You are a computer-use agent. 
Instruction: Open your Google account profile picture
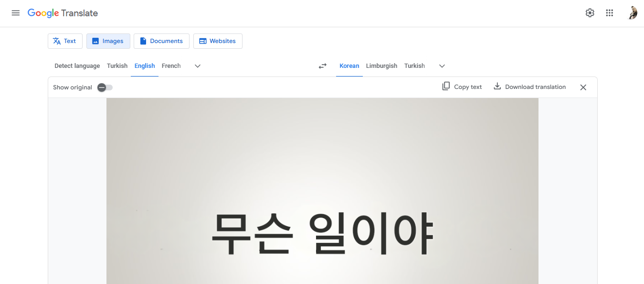tap(632, 12)
